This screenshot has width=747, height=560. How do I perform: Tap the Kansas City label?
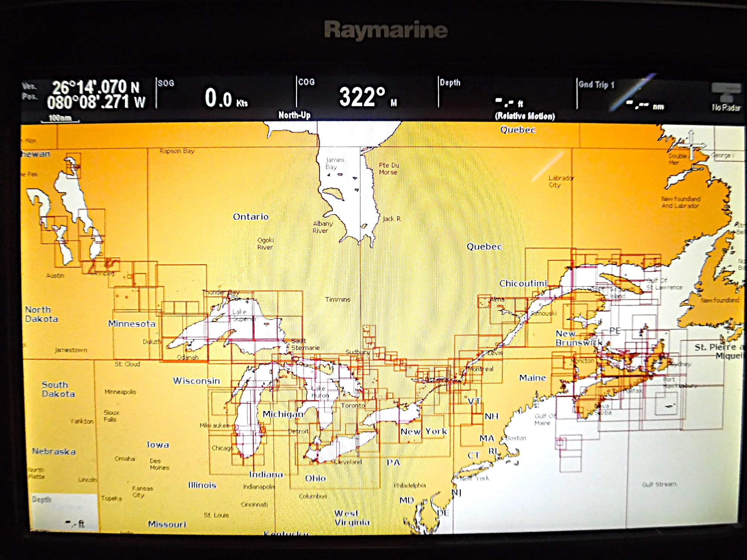pyautogui.click(x=142, y=492)
